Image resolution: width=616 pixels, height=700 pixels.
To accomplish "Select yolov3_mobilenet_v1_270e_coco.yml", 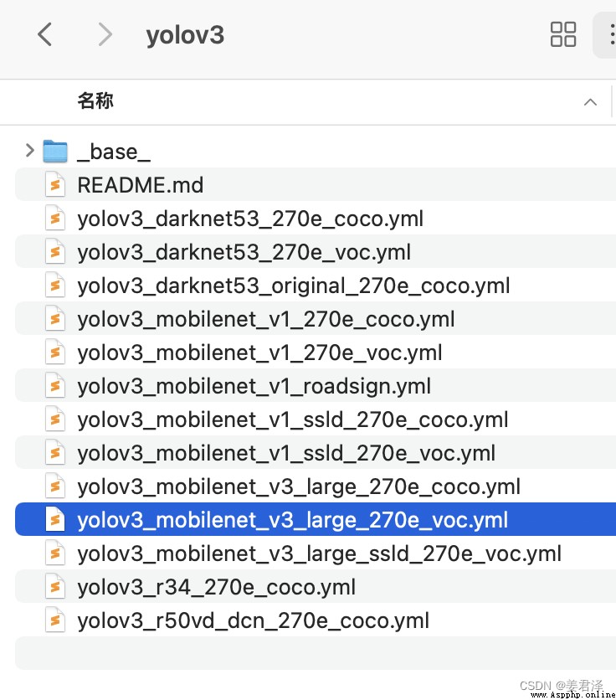I will coord(316,318).
